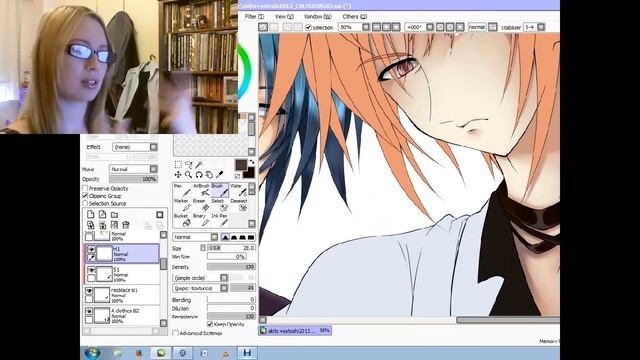Toggle the brush size multiplier button
This screenshot has width=640, height=360.
pos(203,248)
